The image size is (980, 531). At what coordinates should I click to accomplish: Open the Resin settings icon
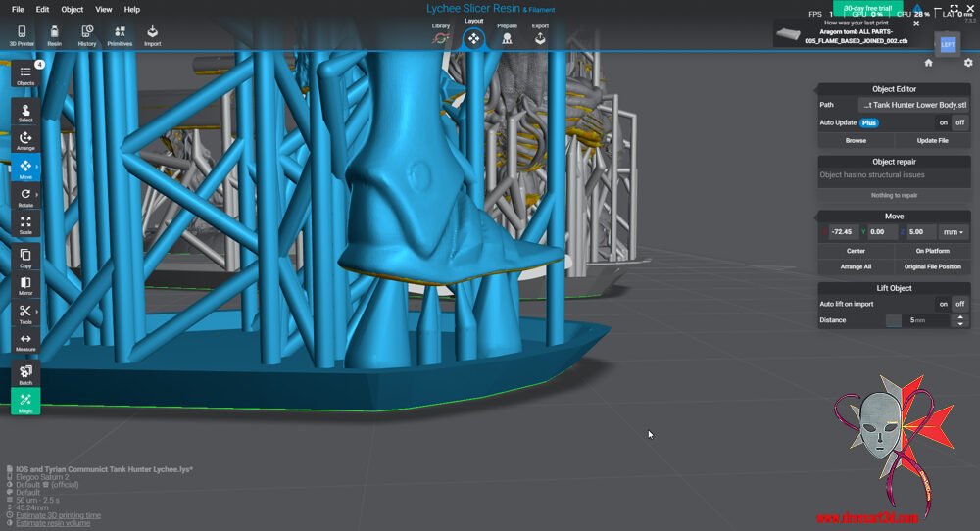pyautogui.click(x=54, y=35)
